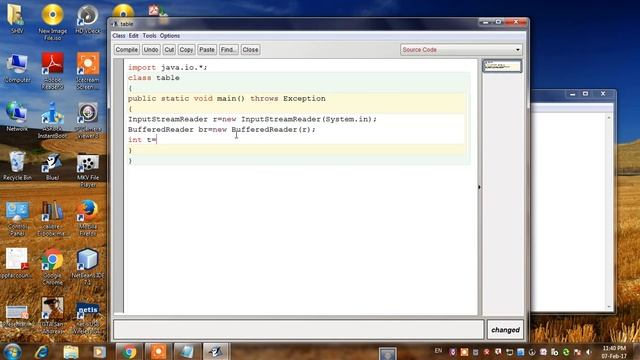
Task: Switch to BlueJ bird icon in the taskbar
Action: pyautogui.click(x=216, y=352)
